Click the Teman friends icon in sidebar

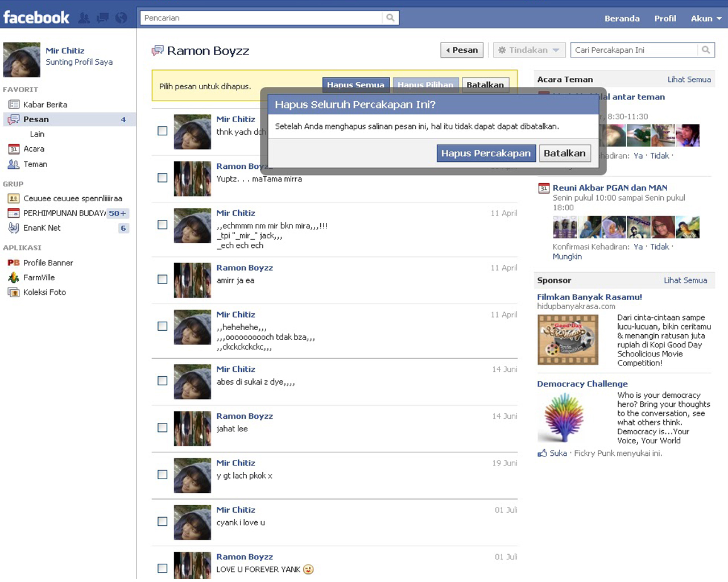point(14,164)
